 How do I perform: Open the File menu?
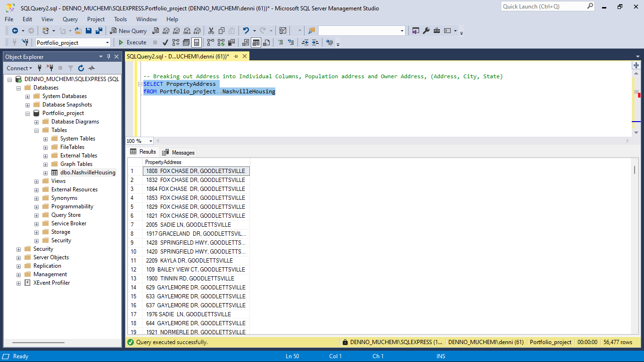(9, 19)
